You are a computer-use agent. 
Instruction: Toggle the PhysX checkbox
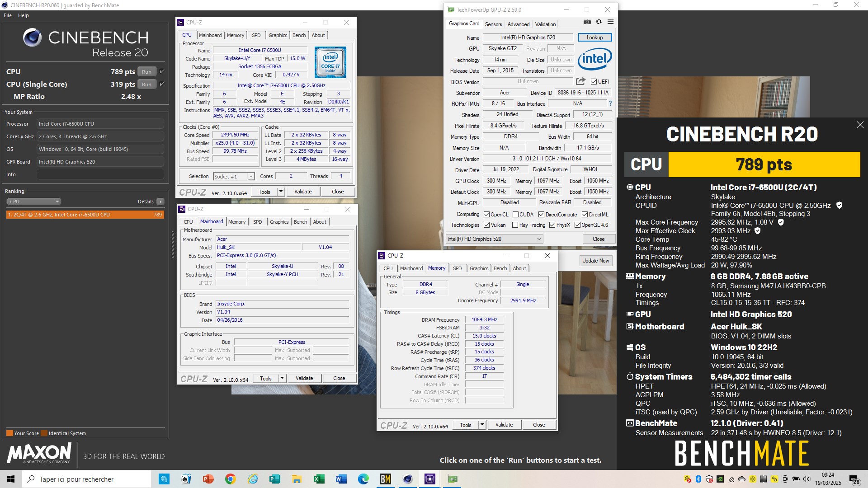(x=552, y=225)
